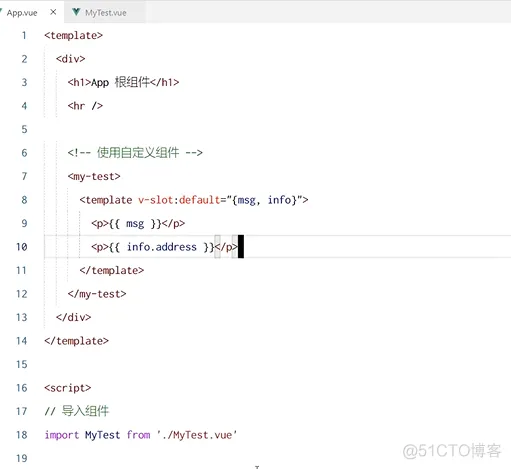
Task: Click line number 10 in gutter
Action: 22,247
